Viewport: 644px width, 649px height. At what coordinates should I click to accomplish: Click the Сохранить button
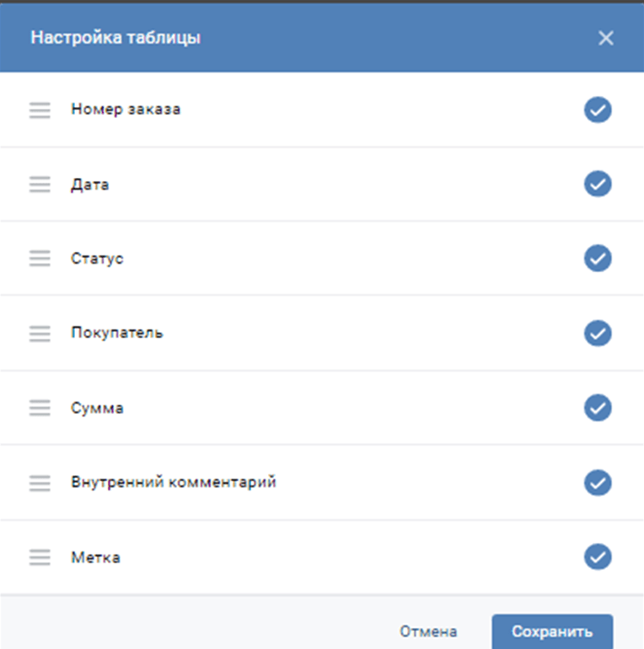pyautogui.click(x=552, y=631)
